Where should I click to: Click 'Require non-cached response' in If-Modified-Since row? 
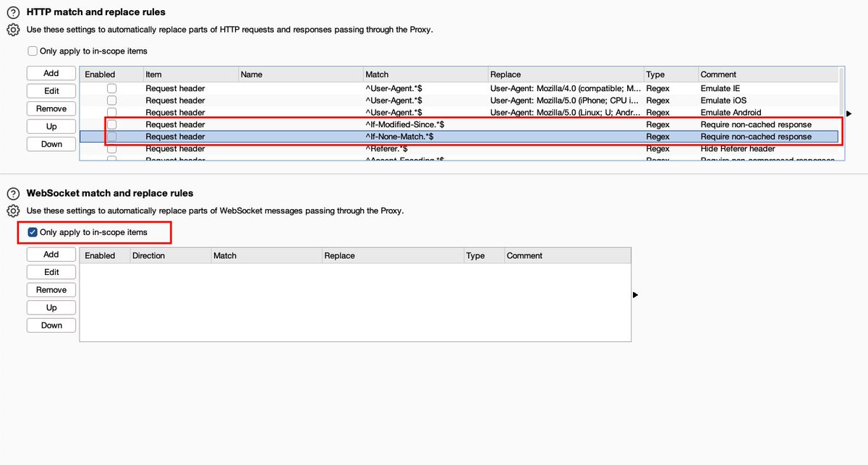(756, 124)
